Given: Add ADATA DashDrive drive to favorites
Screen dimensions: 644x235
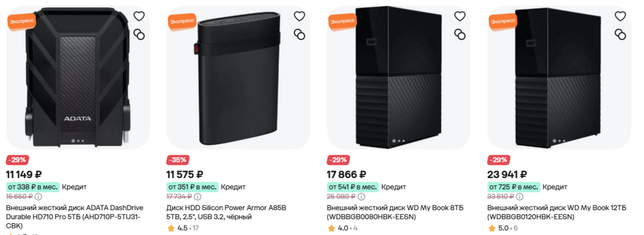Looking at the screenshot, I should 139,16.
